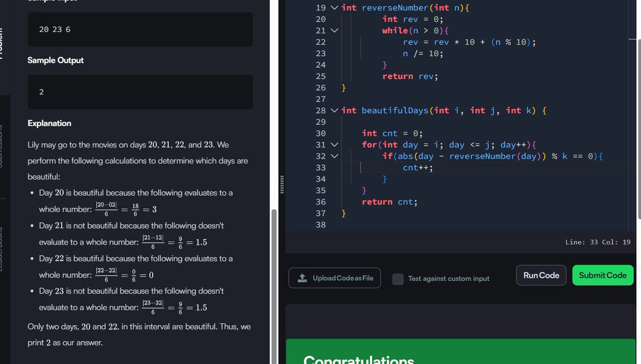Screen dimensions: 641x364
Task: Click the problem panel vertical scrollbar
Action: coord(275,286)
